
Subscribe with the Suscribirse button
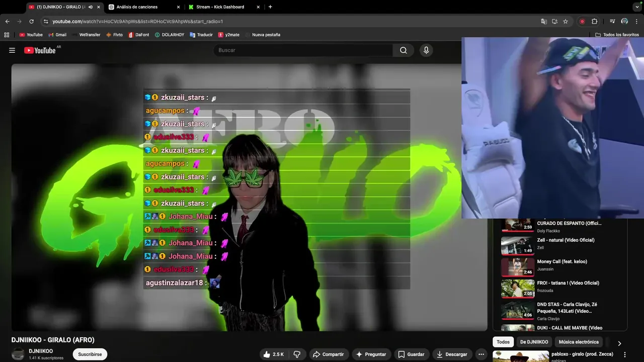click(x=90, y=354)
